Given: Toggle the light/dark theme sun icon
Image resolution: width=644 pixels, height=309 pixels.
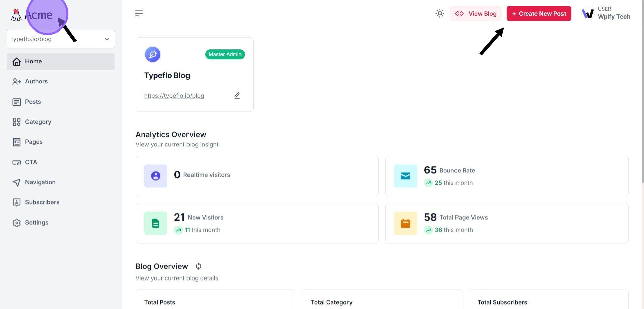Looking at the screenshot, I should tap(440, 13).
